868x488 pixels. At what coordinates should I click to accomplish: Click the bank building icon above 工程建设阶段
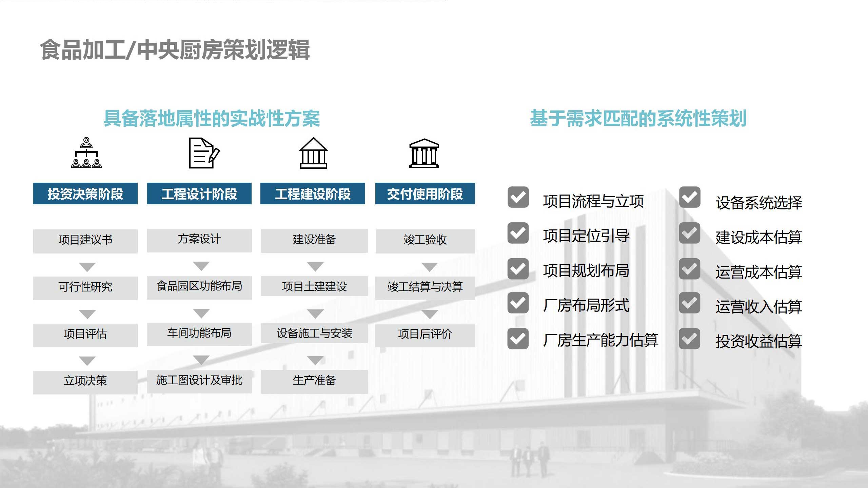pos(313,153)
